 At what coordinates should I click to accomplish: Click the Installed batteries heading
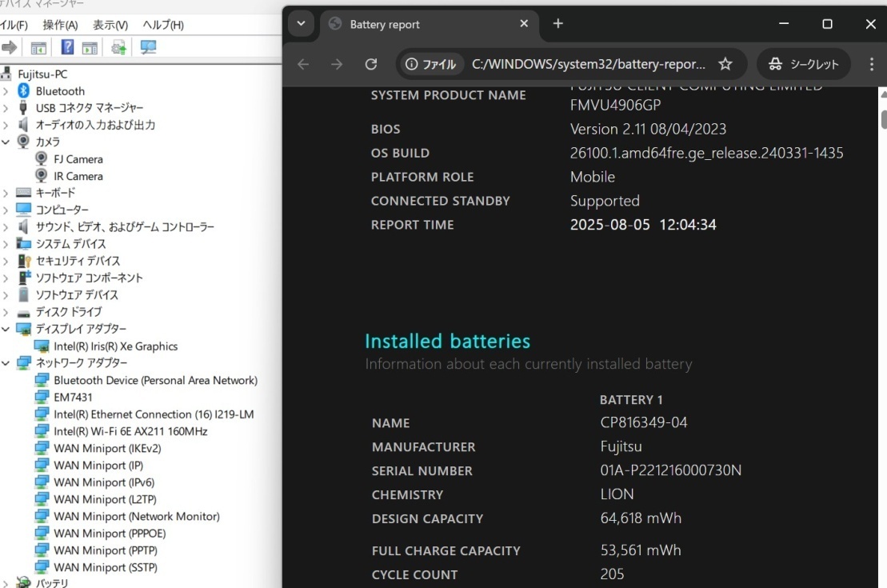pyautogui.click(x=447, y=342)
